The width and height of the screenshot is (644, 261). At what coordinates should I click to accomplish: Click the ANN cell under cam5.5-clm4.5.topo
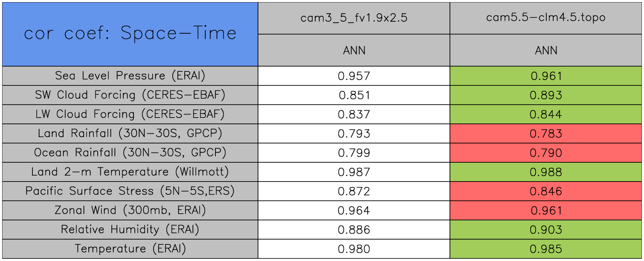[546, 50]
